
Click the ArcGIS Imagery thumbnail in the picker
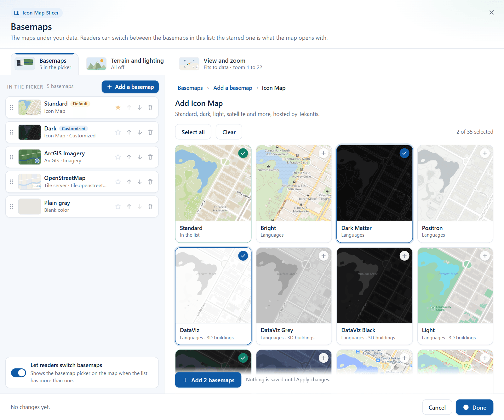tap(30, 157)
